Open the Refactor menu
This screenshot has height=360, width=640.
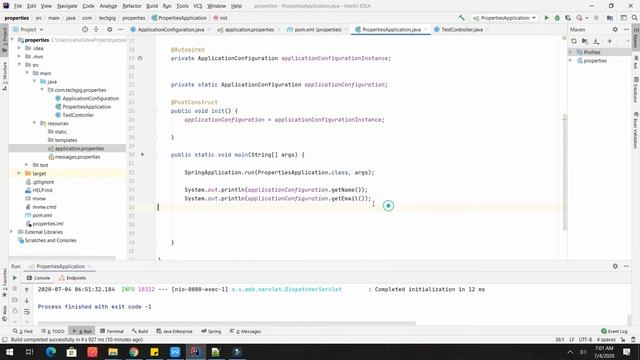pos(132,6)
